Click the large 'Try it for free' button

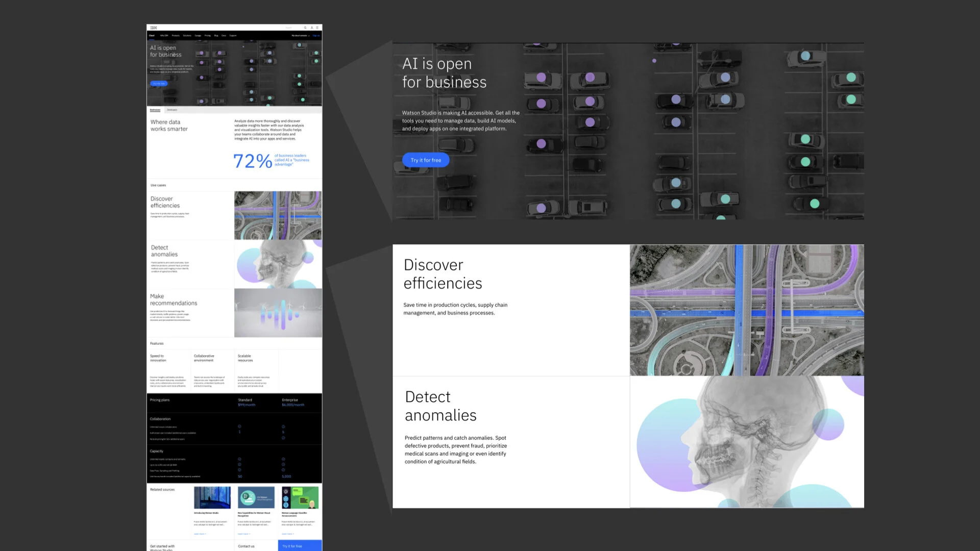point(426,160)
